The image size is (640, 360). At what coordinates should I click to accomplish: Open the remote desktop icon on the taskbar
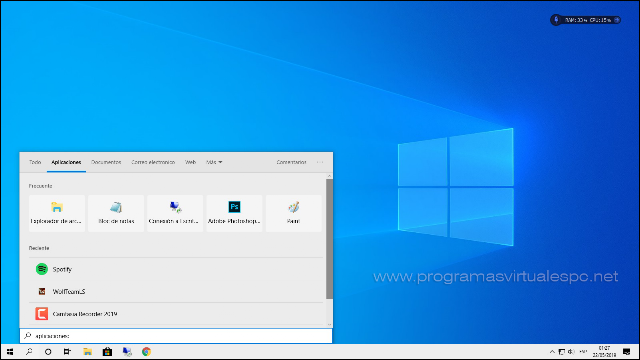pos(127,351)
